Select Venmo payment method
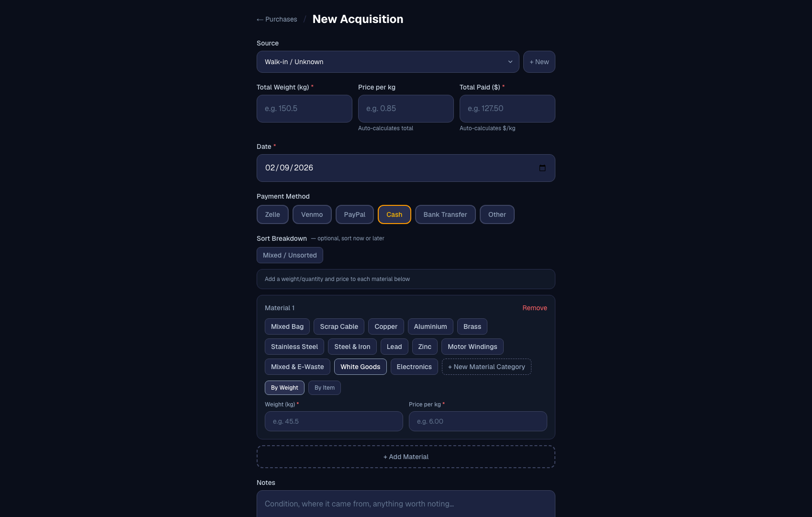 [312, 214]
